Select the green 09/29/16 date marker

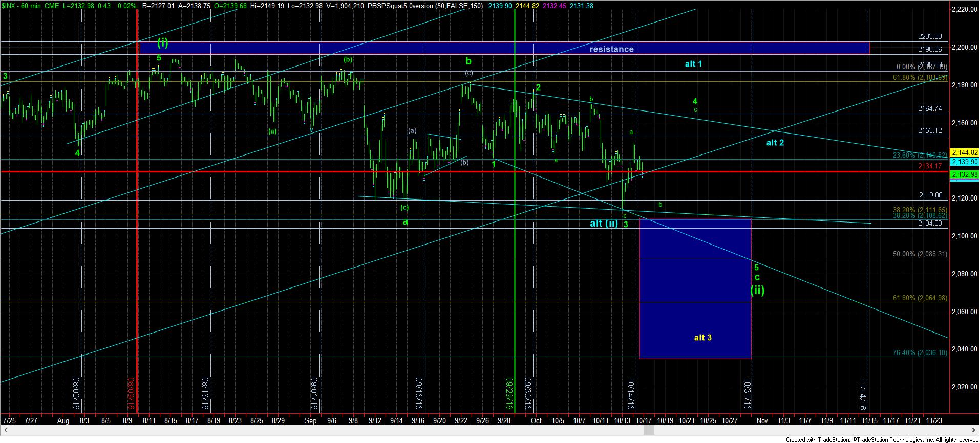click(509, 394)
